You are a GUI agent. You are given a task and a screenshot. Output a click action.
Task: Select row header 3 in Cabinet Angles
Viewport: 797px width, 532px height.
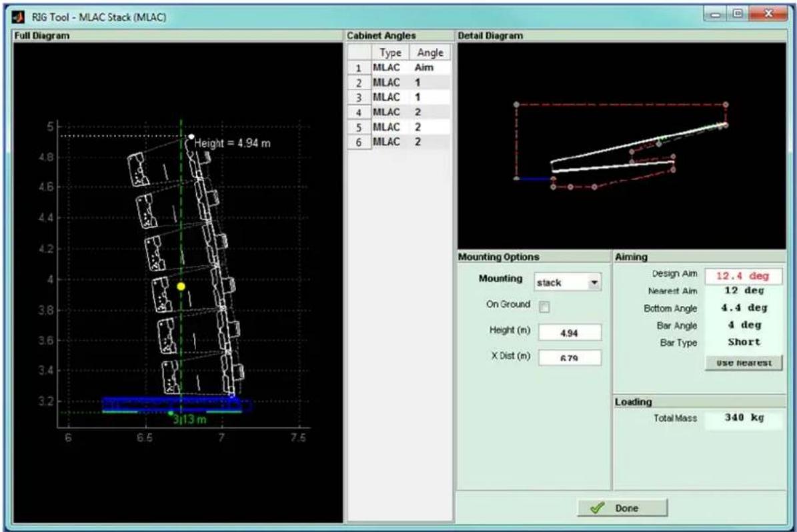(x=359, y=97)
